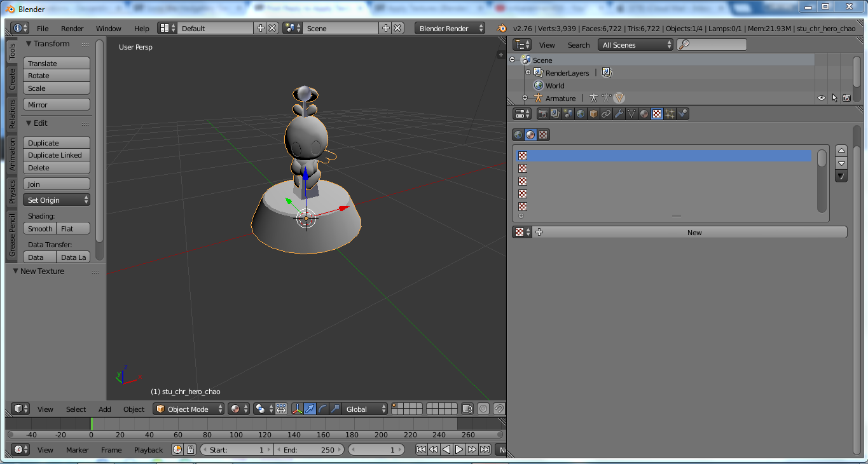Collapse the Scene tree item

[512, 60]
